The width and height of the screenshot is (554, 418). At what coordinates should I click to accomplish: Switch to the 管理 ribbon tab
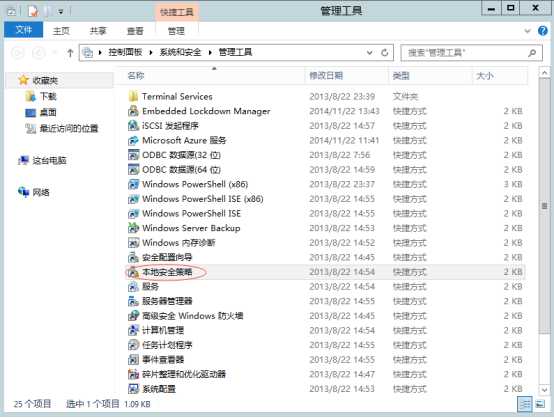(176, 31)
